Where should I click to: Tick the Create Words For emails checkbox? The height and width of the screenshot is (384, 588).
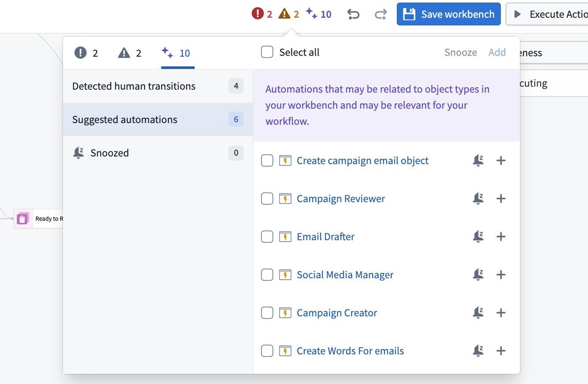coord(267,351)
